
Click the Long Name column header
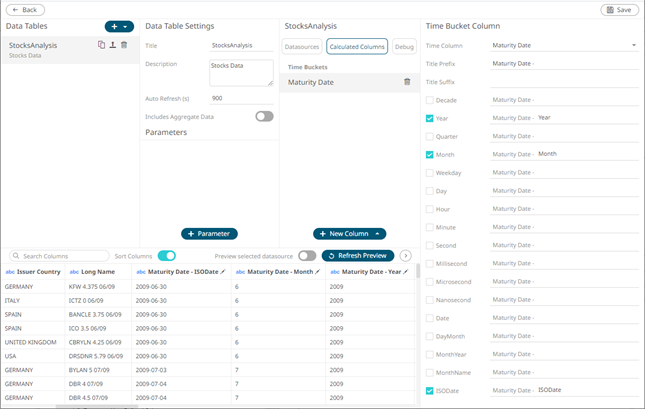tap(98, 272)
